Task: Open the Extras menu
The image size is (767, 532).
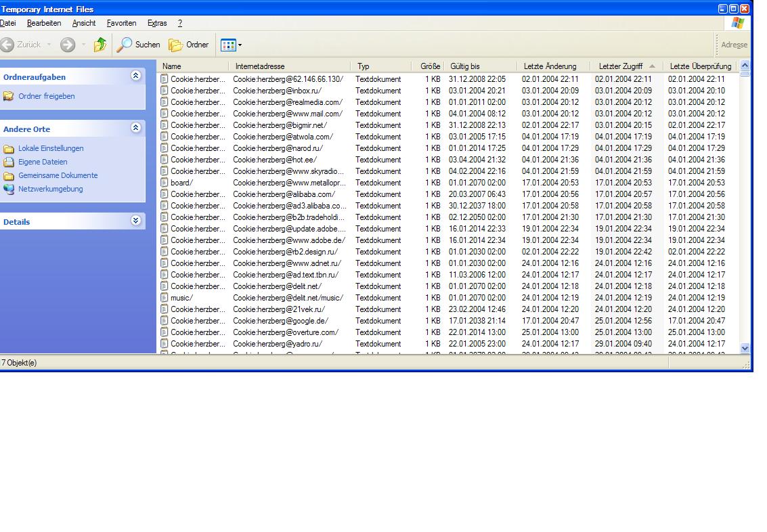Action: tap(157, 23)
